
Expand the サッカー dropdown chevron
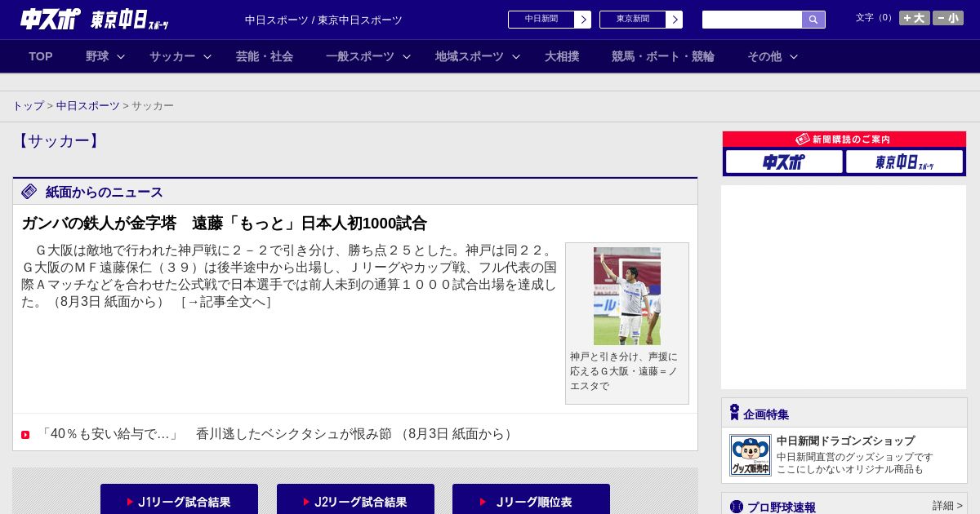pos(207,57)
